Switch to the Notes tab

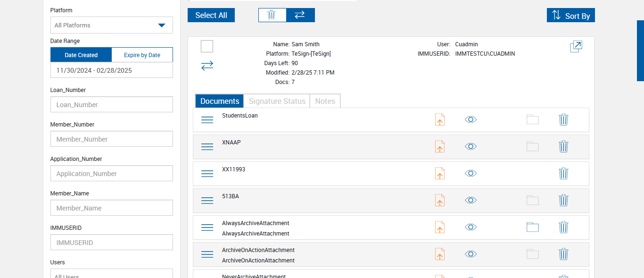325,101
